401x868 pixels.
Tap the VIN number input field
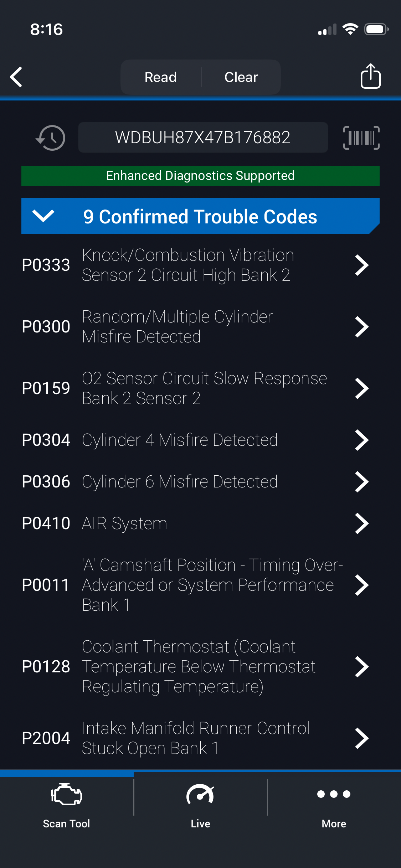pyautogui.click(x=203, y=138)
